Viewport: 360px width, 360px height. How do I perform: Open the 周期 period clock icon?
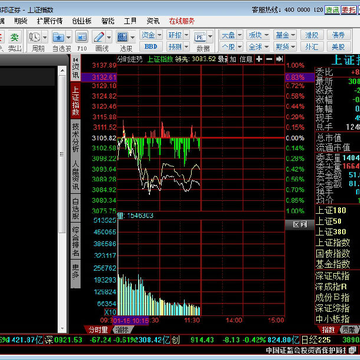point(35,37)
